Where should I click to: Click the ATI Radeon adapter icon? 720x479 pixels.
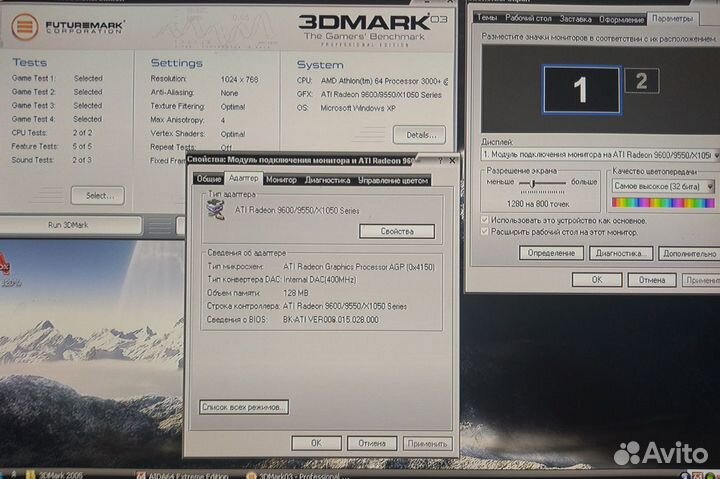point(215,209)
